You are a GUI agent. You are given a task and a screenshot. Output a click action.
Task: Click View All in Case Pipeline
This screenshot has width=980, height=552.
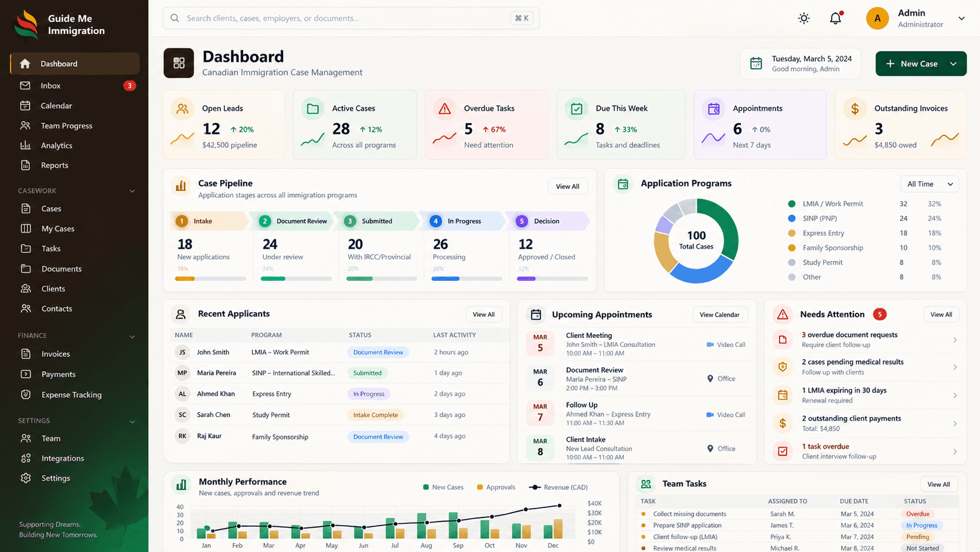(567, 187)
